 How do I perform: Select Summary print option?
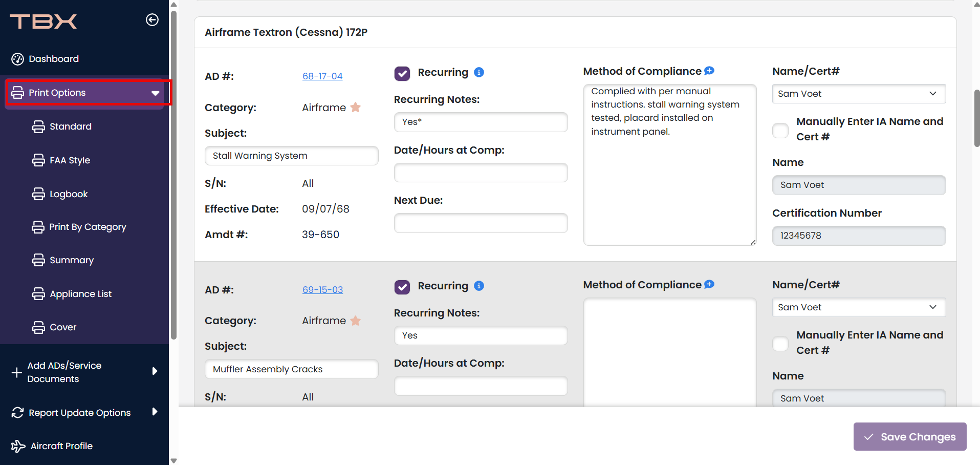pos(72,260)
